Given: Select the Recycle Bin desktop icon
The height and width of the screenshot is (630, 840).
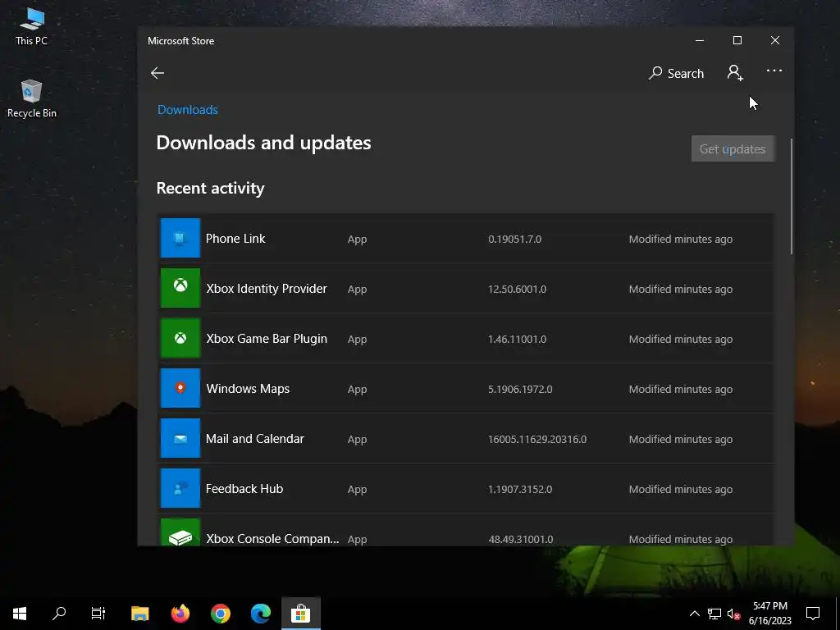Looking at the screenshot, I should (x=32, y=99).
